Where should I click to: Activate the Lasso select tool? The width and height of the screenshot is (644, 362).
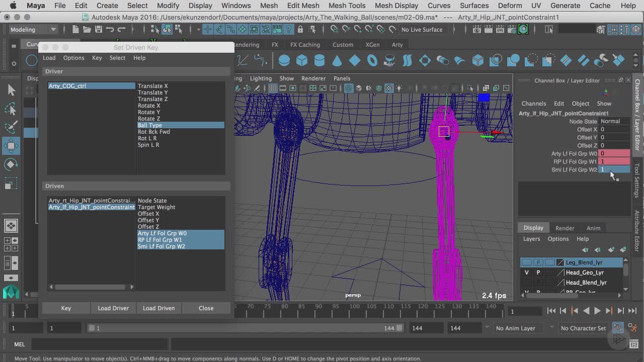(x=11, y=109)
